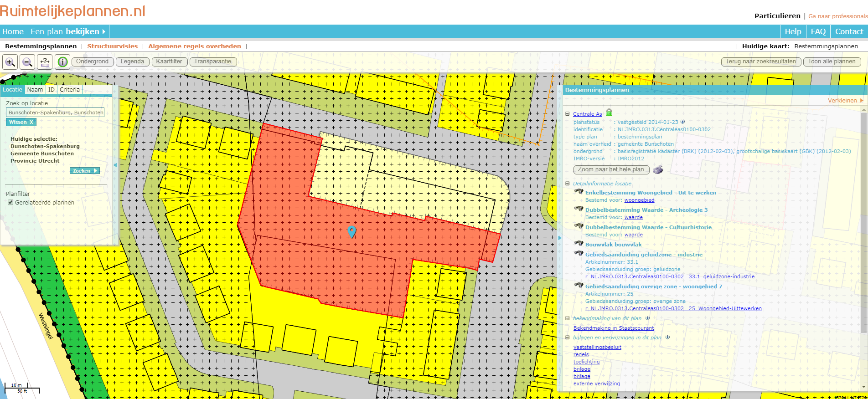Select the zoom in map tool
Image resolution: width=868 pixels, height=399 pixels.
(10, 62)
